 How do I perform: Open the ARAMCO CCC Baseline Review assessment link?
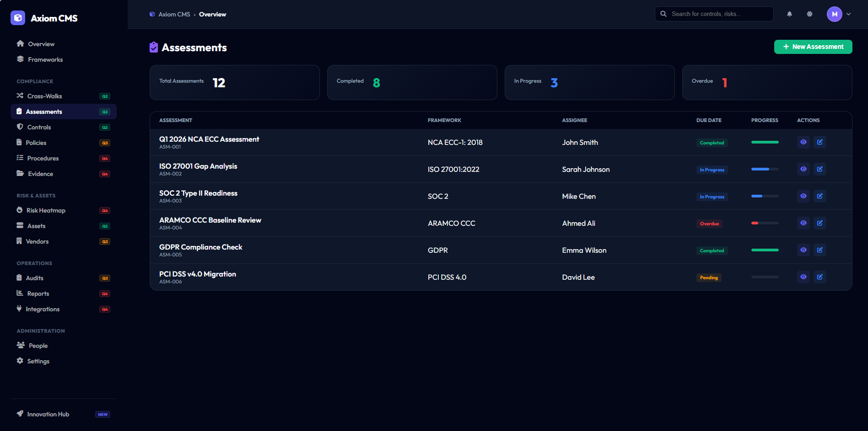point(210,220)
